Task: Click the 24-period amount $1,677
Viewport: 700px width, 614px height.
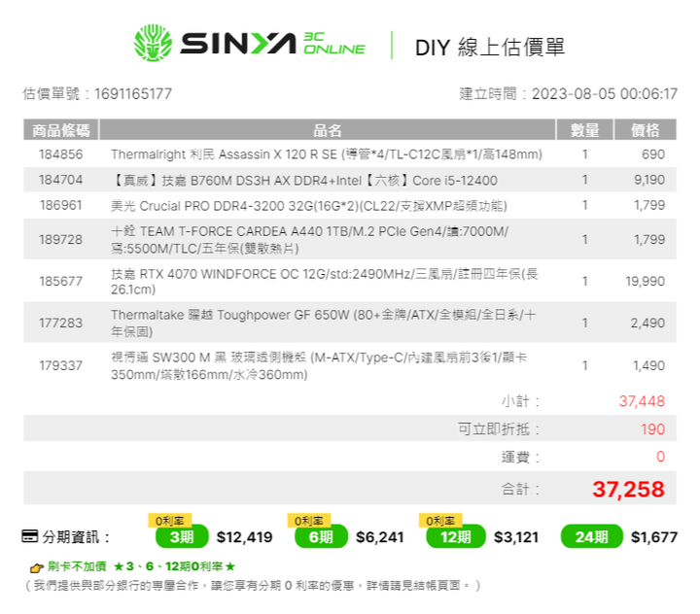Action: (x=654, y=537)
